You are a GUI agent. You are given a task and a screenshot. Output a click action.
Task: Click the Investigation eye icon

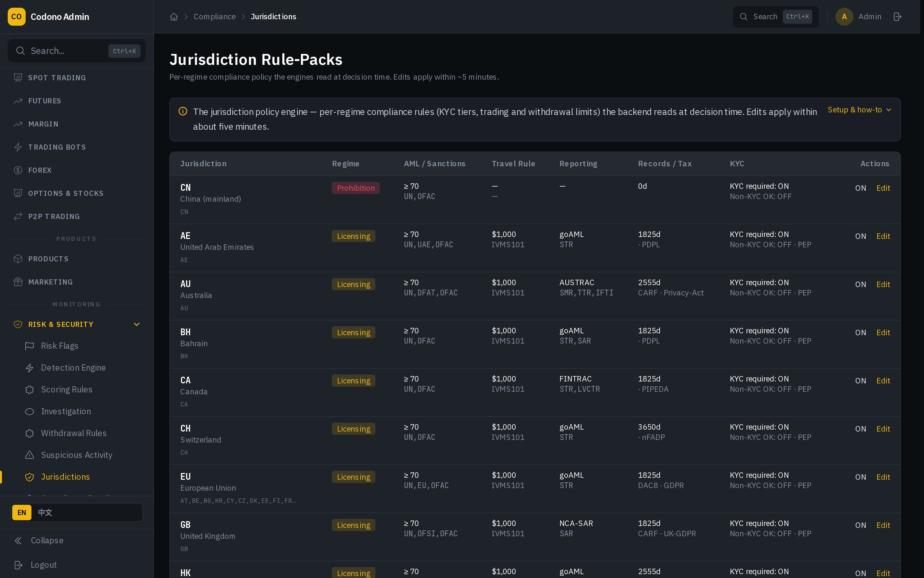pos(30,411)
